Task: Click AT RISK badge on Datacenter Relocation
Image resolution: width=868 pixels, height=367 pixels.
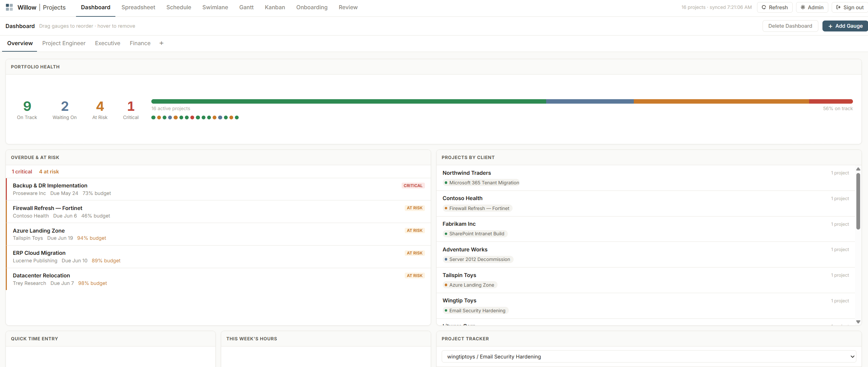Action: pos(415,276)
